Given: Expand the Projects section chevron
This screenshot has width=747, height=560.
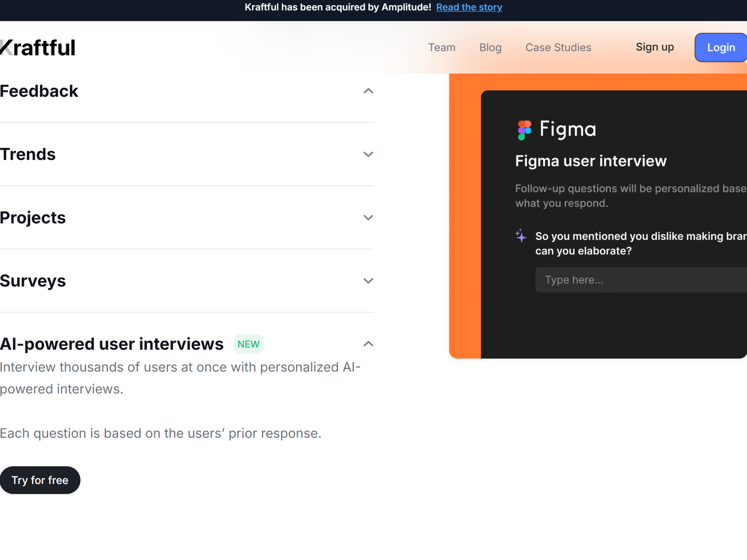Looking at the screenshot, I should 368,217.
